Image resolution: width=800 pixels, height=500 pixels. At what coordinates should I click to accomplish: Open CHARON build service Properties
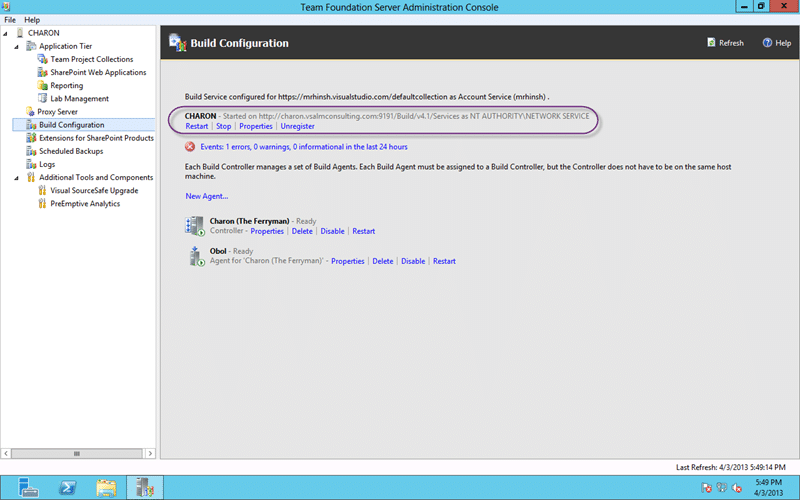(x=256, y=127)
